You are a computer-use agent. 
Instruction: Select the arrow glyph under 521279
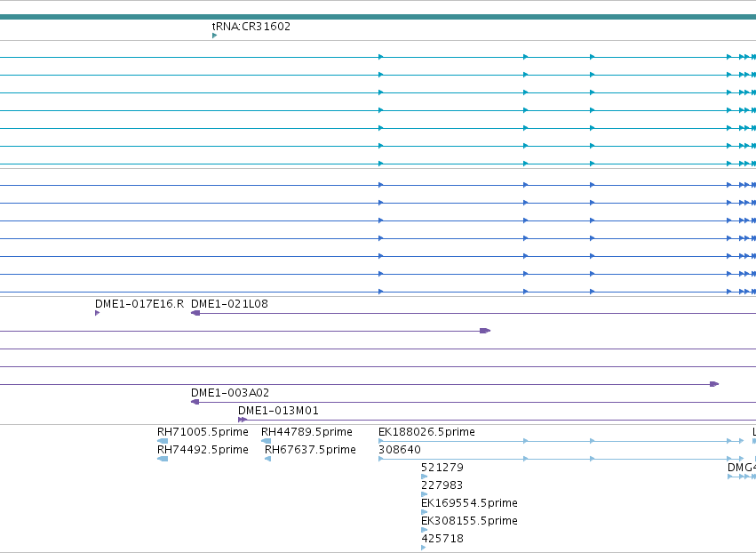pyautogui.click(x=425, y=477)
